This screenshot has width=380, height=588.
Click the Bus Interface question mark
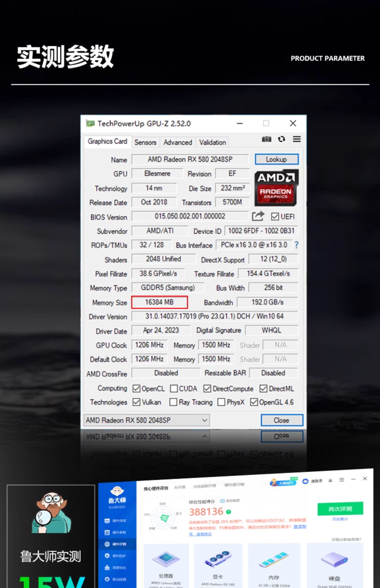296,245
